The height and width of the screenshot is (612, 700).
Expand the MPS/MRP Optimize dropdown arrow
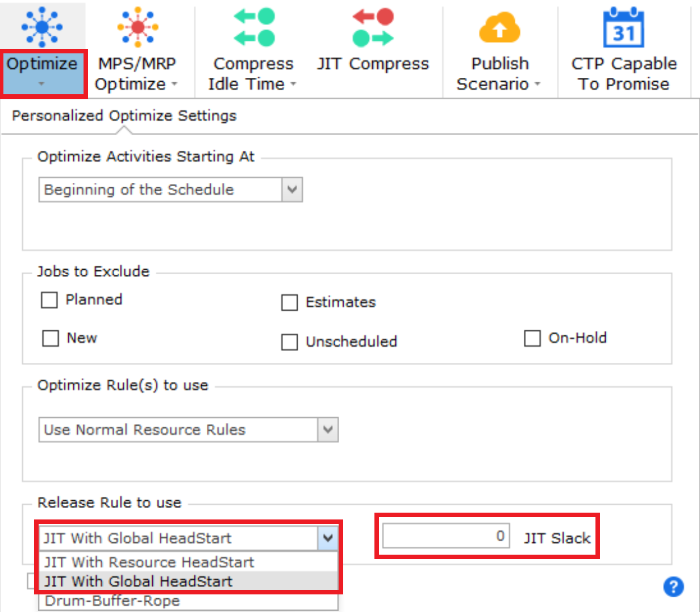pos(174,84)
